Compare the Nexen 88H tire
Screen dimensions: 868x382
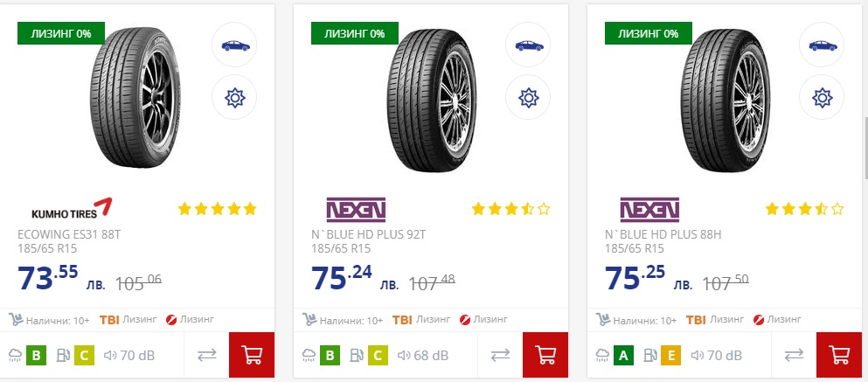point(795,356)
